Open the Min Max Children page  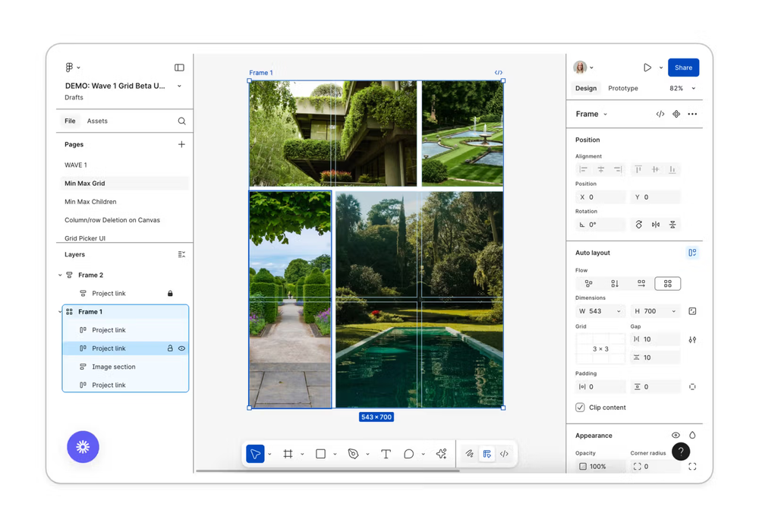coord(90,202)
